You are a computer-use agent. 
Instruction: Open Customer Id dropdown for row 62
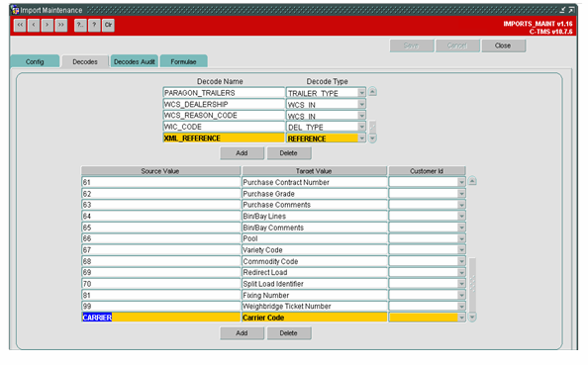point(461,193)
